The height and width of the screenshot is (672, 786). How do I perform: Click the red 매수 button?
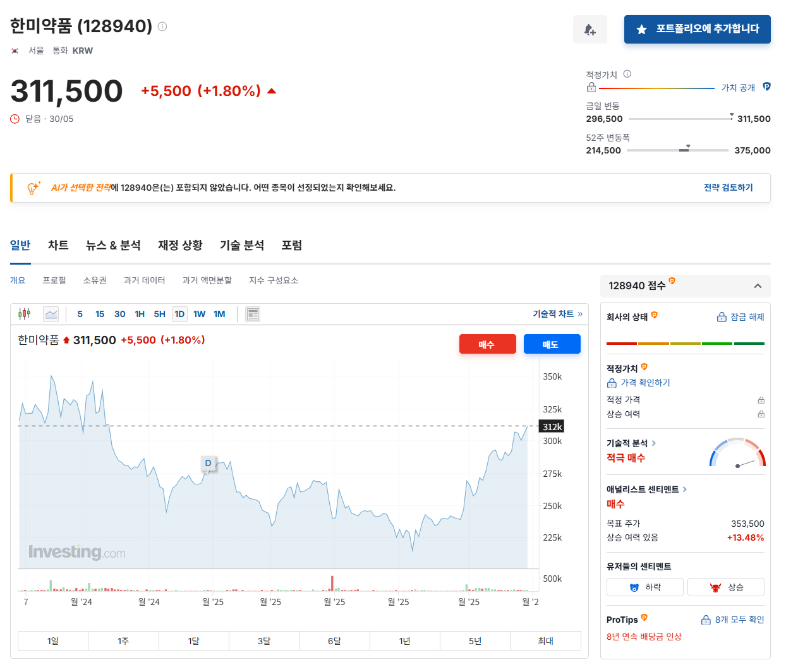tap(488, 344)
